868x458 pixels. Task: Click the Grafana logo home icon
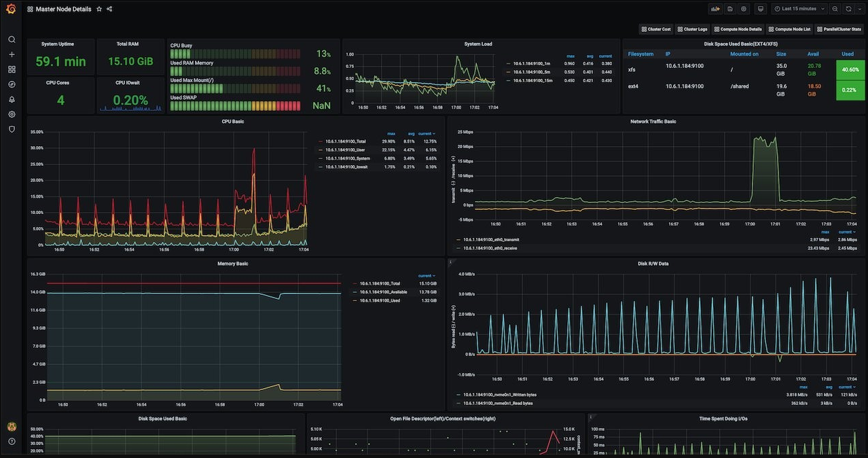11,9
